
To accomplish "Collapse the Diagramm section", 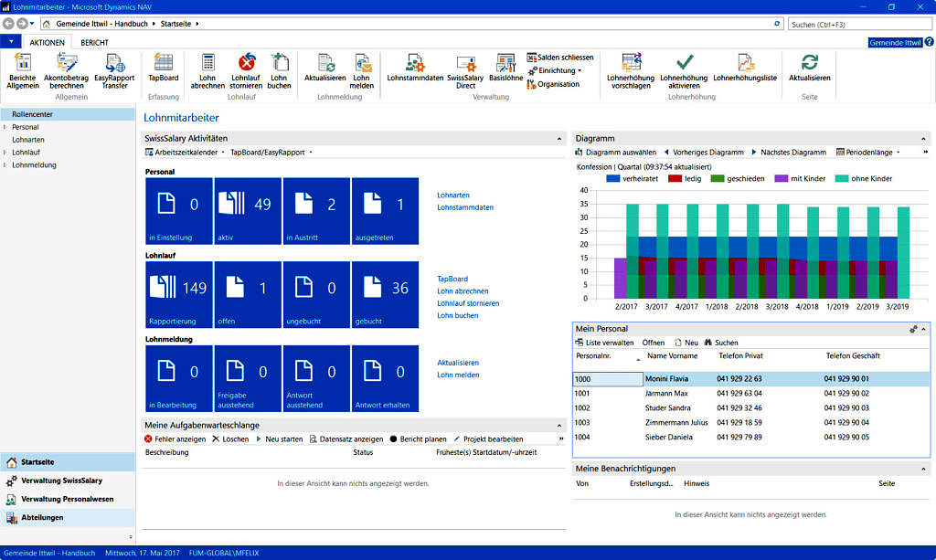I will [x=923, y=139].
